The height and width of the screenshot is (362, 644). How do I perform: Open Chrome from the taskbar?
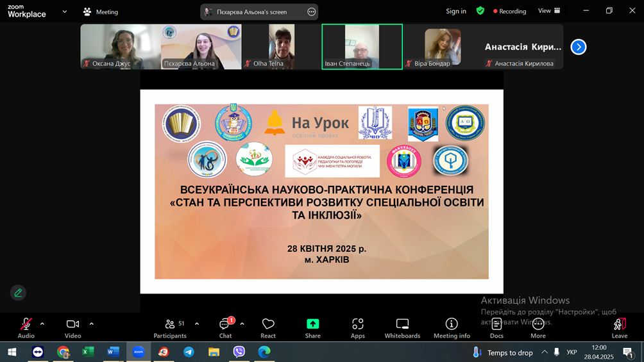tap(63, 352)
